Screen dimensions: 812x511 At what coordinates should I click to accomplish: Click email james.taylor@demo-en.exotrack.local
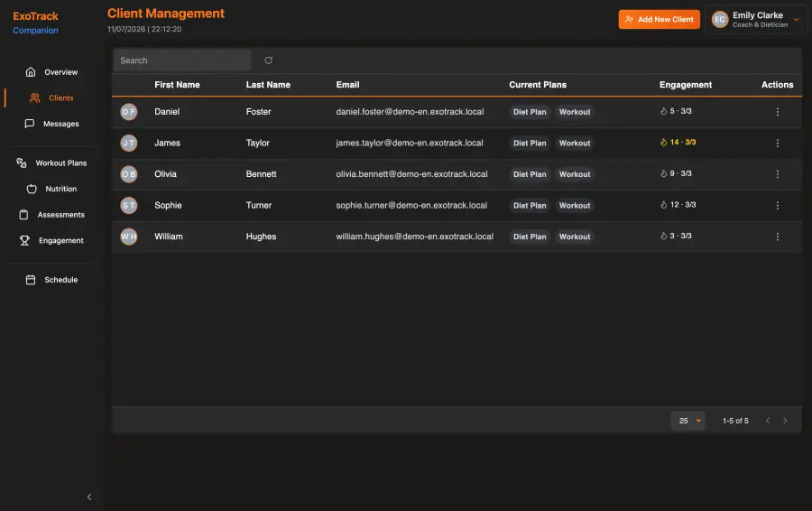click(409, 143)
